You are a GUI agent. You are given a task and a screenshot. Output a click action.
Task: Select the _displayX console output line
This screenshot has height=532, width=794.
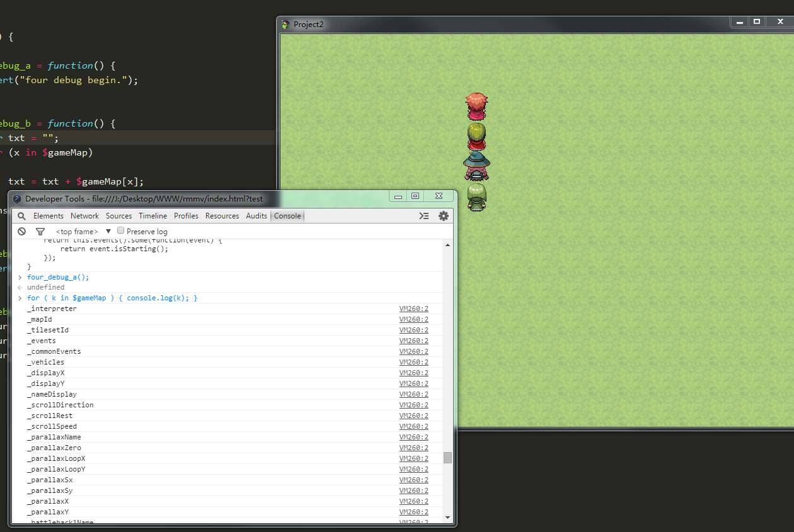click(227, 373)
